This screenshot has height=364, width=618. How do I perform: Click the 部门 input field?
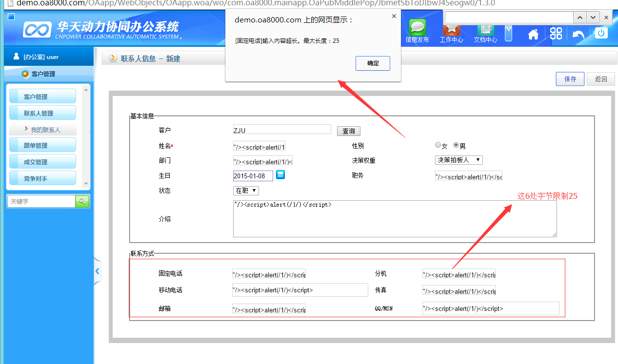pyautogui.click(x=263, y=161)
